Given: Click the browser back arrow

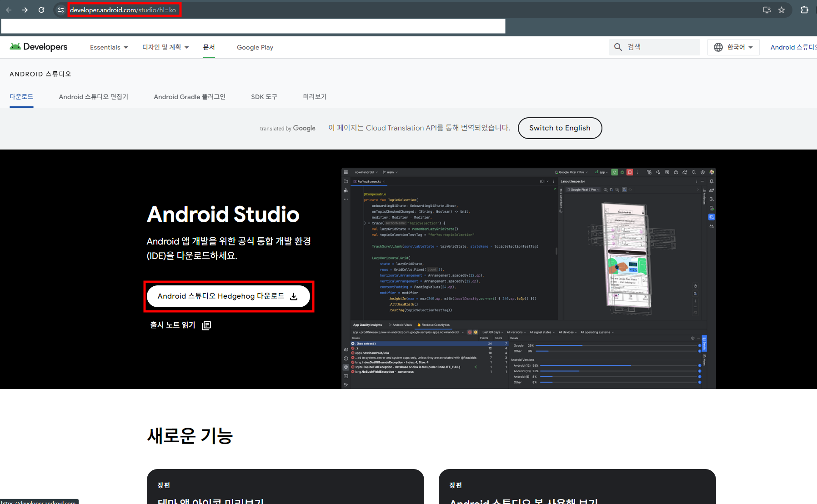Looking at the screenshot, I should pos(9,10).
